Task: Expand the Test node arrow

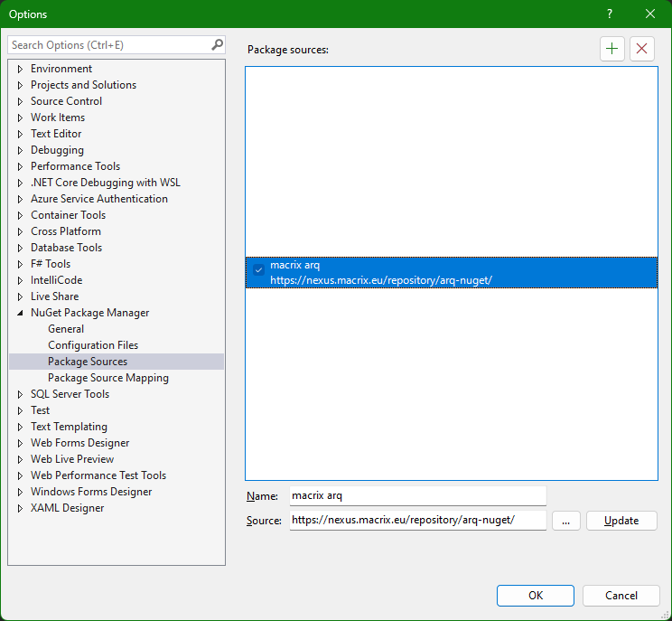Action: pos(20,410)
